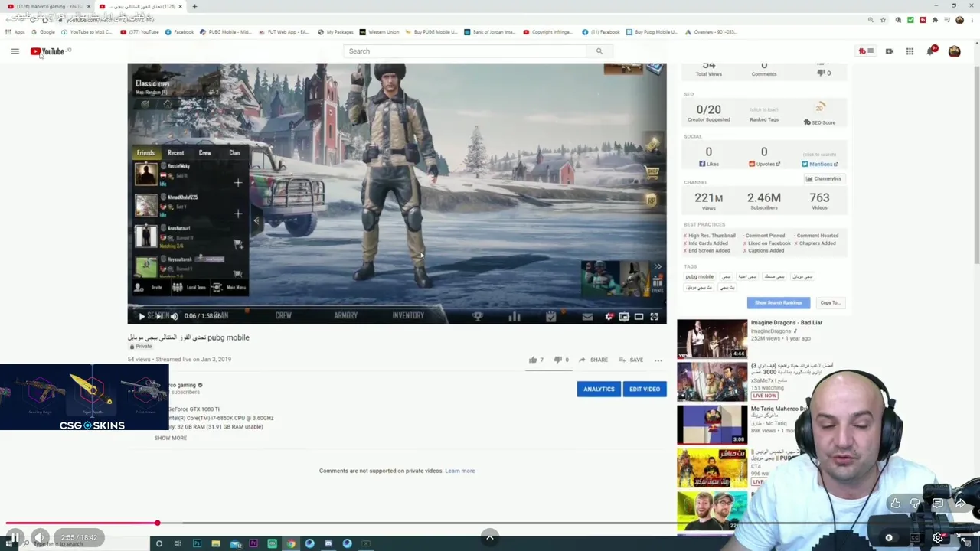Open the Copy To... dropdown
The width and height of the screenshot is (980, 551).
831,302
